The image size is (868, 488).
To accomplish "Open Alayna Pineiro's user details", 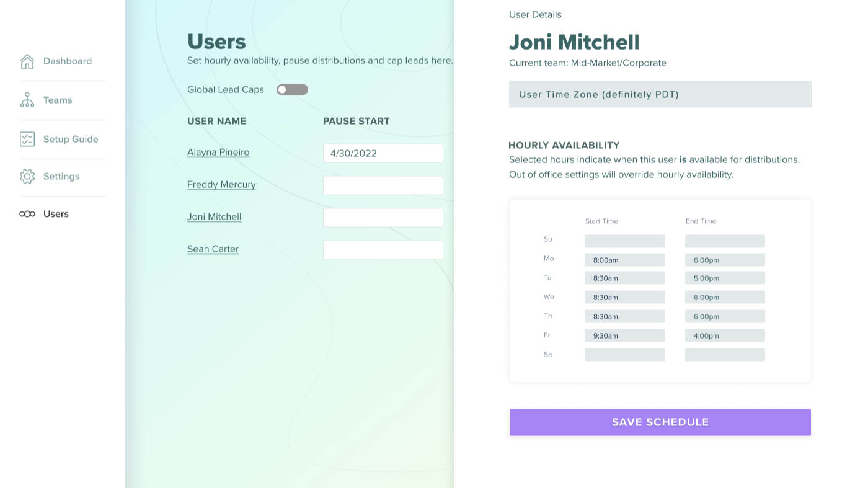I will click(x=218, y=153).
